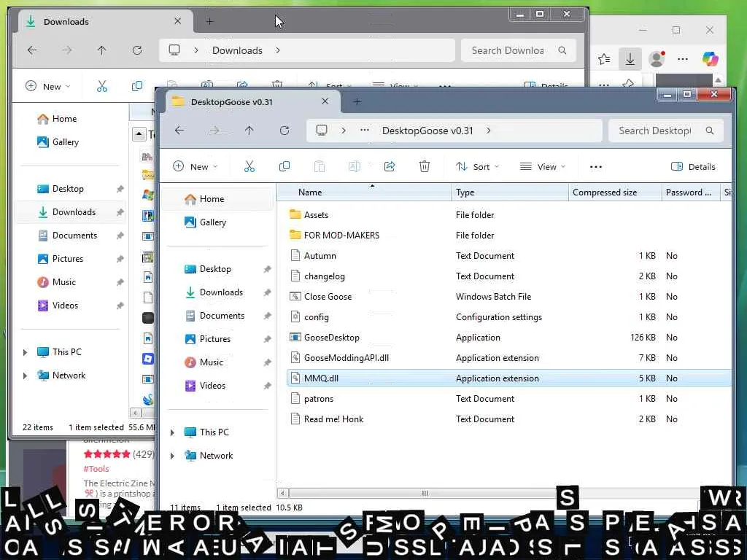Select changelog text document

317,276
